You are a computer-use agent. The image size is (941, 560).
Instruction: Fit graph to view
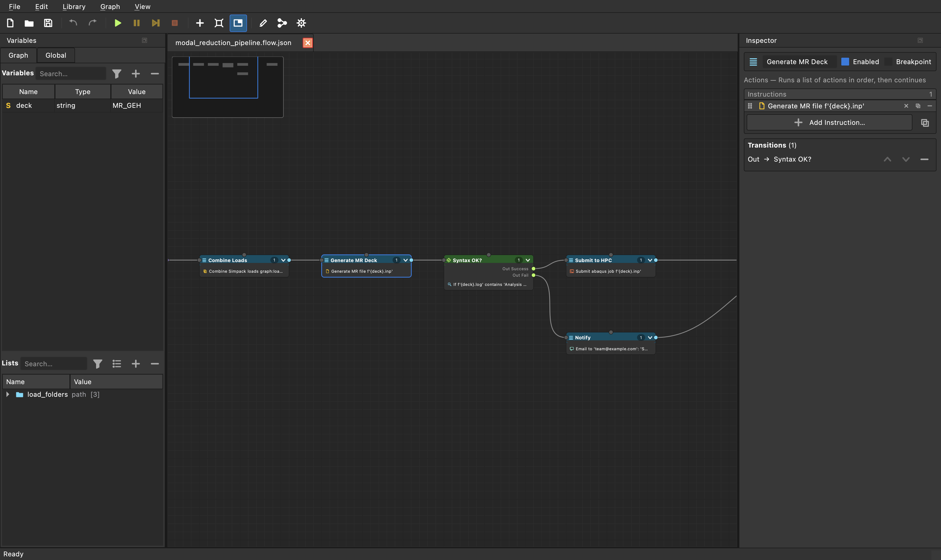pyautogui.click(x=219, y=23)
